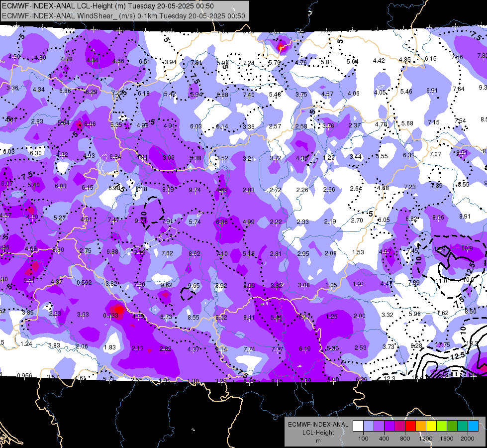This screenshot has height=448, width=487.
Task: Click the wind shear value '5.74'
Action: (195, 222)
